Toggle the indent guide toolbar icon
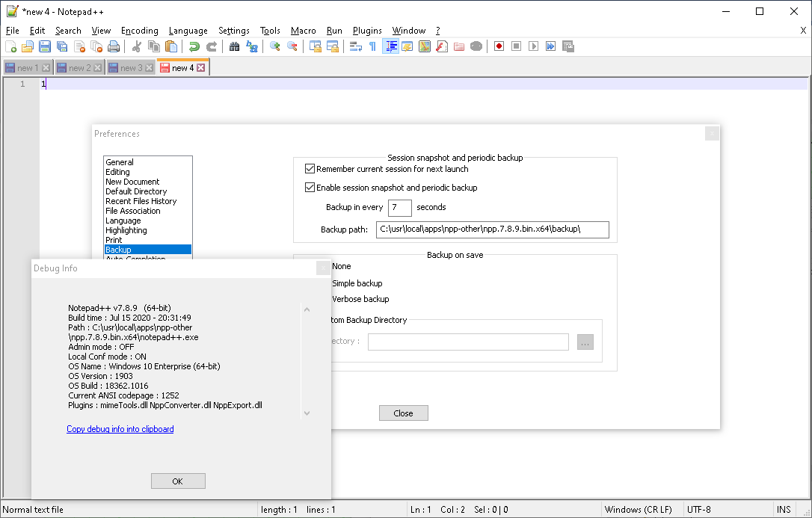 click(390, 46)
